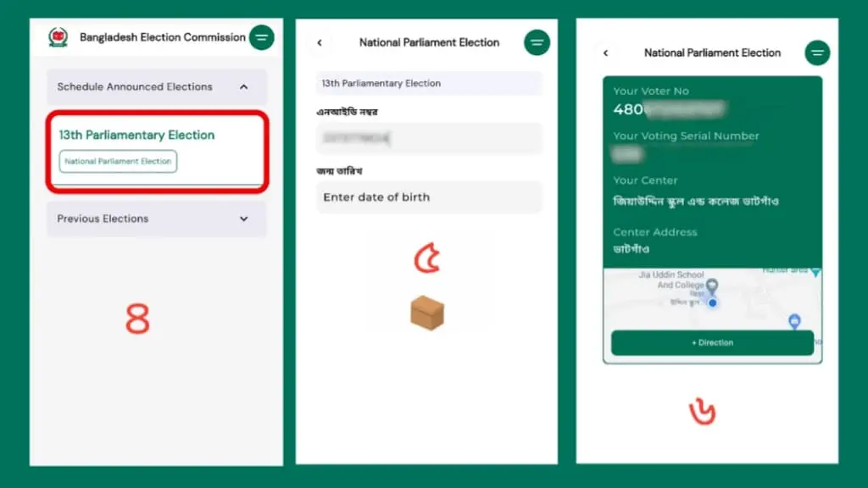Click the 13th Parliamentary Election field on the form
Viewport: 868px width, 488px height.
coord(428,83)
